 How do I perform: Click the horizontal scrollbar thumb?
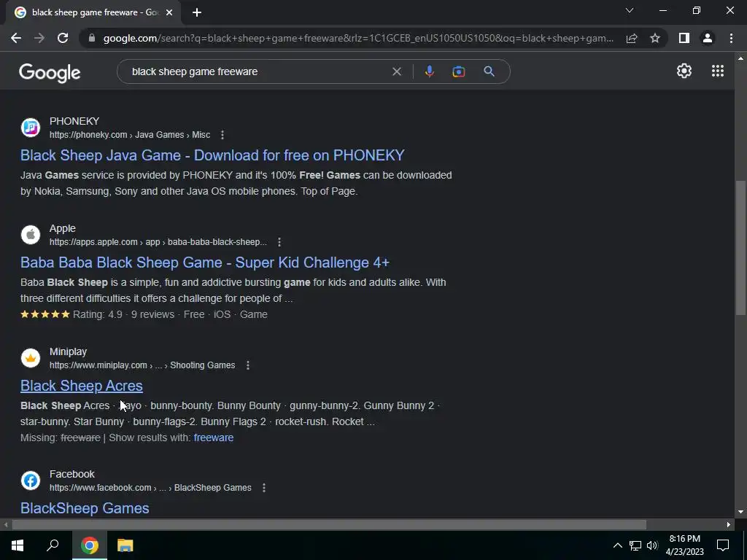coord(329,525)
